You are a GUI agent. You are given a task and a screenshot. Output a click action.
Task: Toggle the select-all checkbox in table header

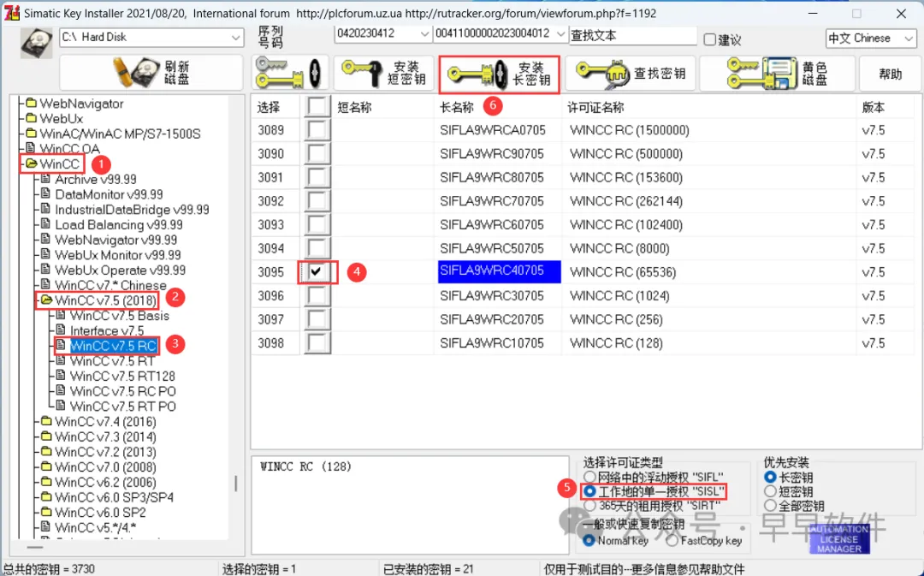click(x=317, y=107)
